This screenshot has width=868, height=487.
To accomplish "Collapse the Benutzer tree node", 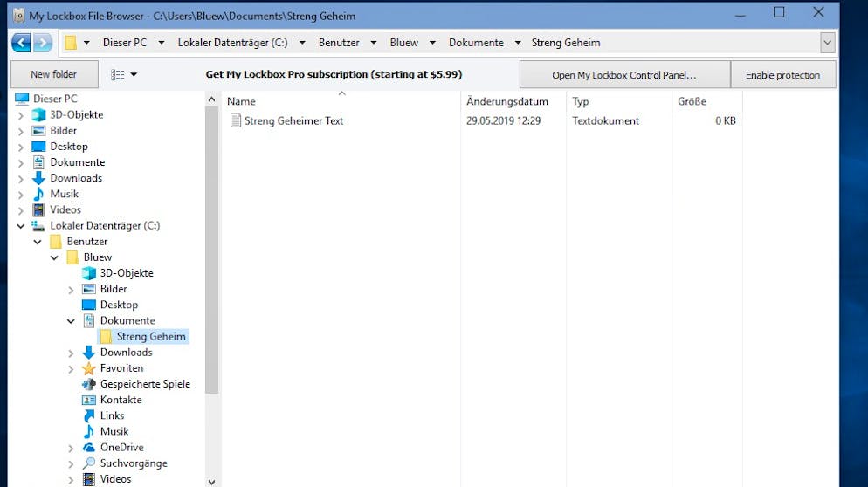I will pos(38,242).
